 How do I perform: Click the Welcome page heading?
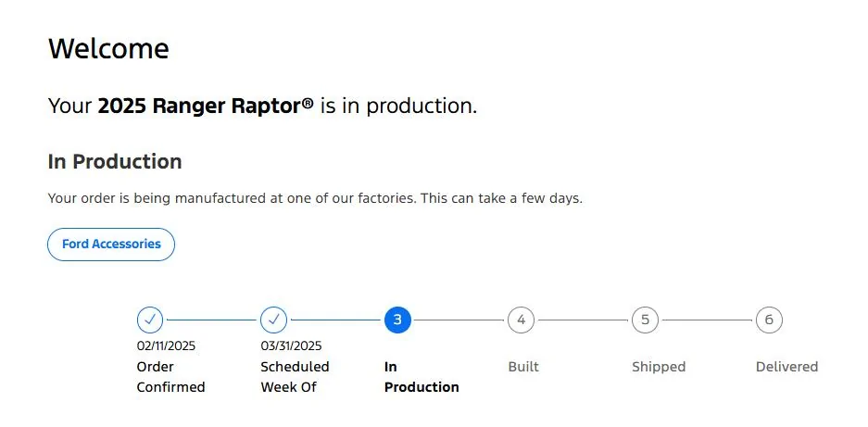tap(108, 48)
